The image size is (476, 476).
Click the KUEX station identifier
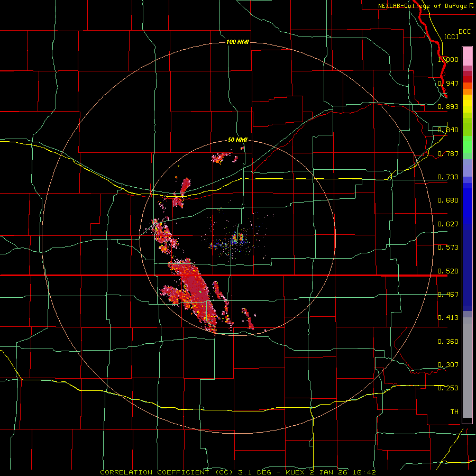pos(296,472)
